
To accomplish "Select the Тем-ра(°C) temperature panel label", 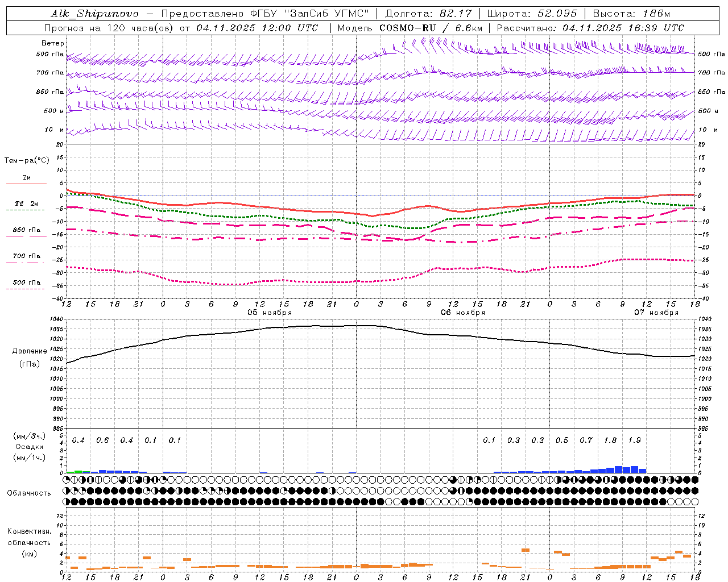I will tap(27, 161).
